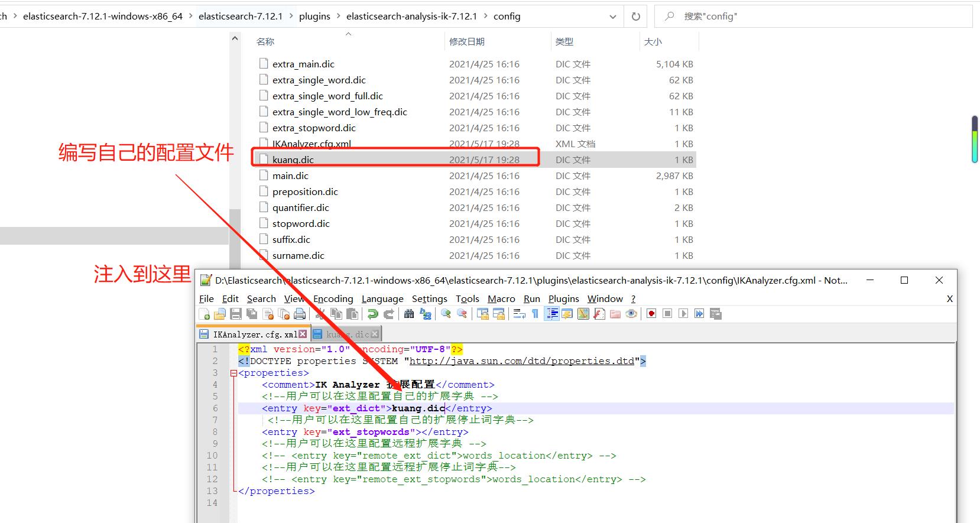Toggle synchronized vertical scrolling
The height and width of the screenshot is (523, 980).
coord(483,314)
